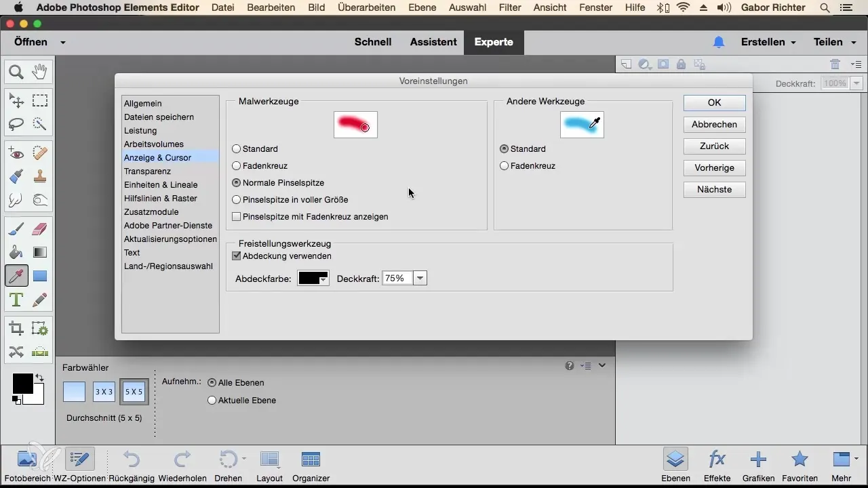Select the Recompose tool
Viewport: 868px width, 488px height.
[40, 329]
